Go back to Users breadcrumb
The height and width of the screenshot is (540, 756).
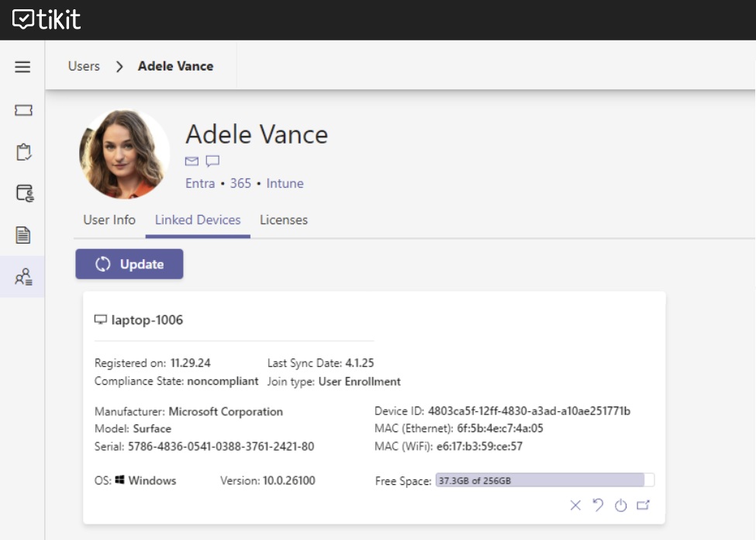coord(84,66)
